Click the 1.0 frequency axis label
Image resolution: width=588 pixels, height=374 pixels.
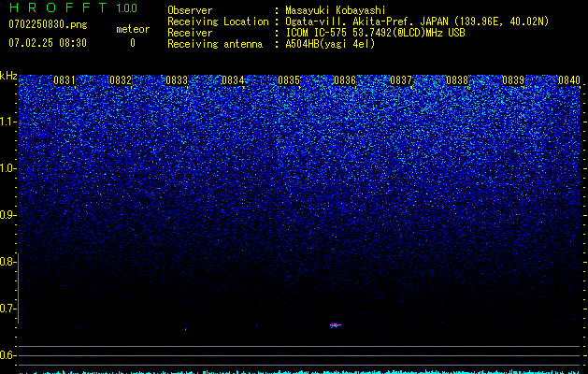(x=7, y=168)
